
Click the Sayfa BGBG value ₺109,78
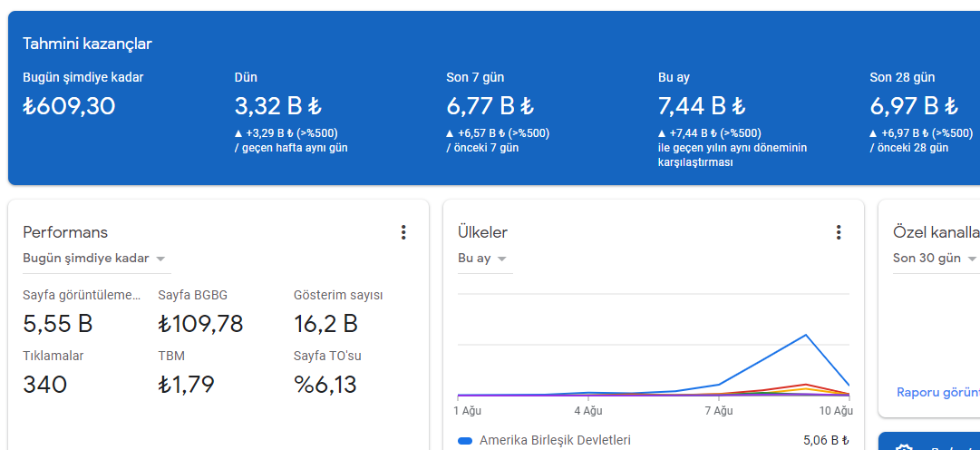pos(200,324)
